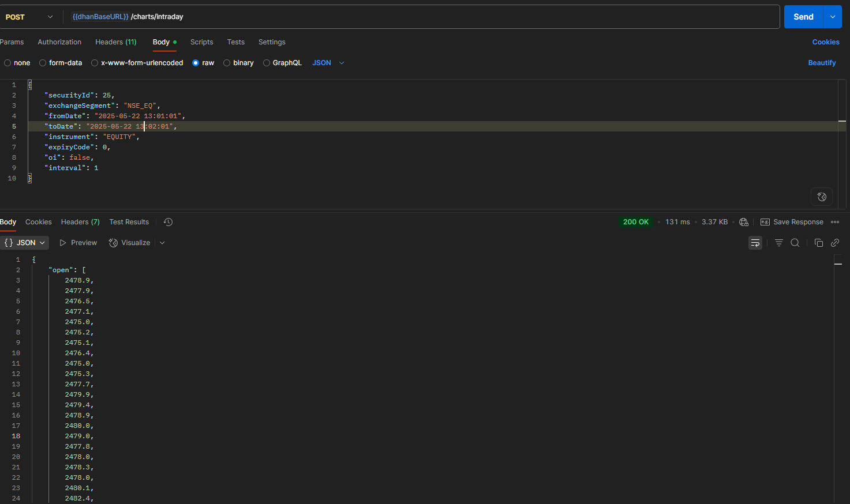Open the Test Results tab
This screenshot has width=850, height=504.
[129, 222]
